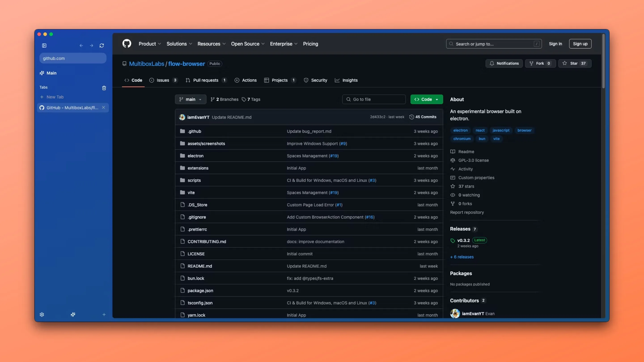Screen dimensions: 644x362
Task: Go back using the left arrow
Action: coord(81,45)
